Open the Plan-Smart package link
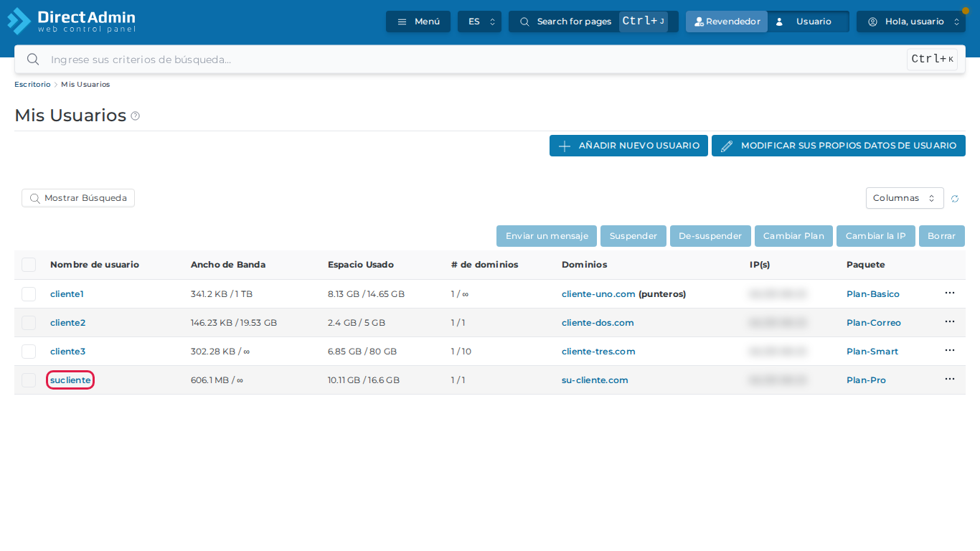The height and width of the screenshot is (551, 980). 872,352
